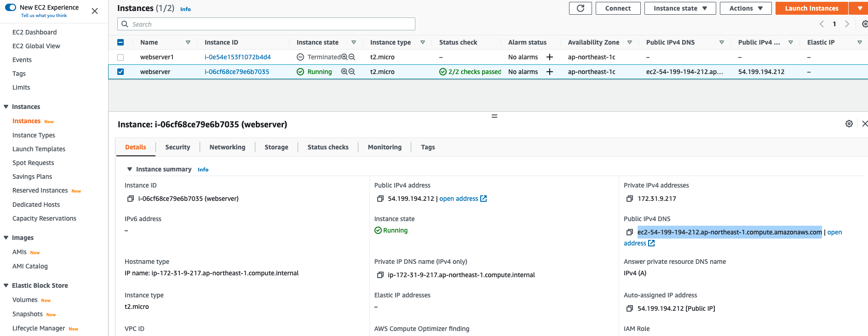Open Lifecycle Manager in the sidebar
This screenshot has height=336, width=868.
39,328
